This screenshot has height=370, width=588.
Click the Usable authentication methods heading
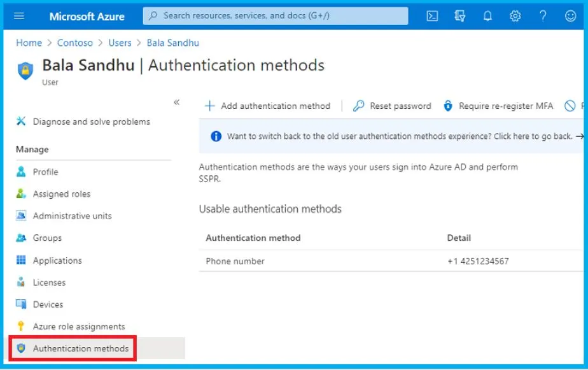[x=270, y=209]
